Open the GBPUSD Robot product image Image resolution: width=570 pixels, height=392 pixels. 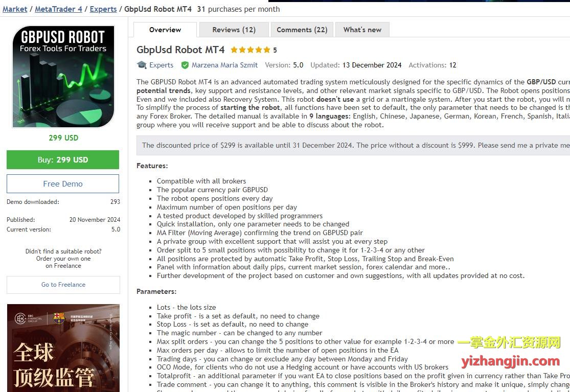(63, 76)
